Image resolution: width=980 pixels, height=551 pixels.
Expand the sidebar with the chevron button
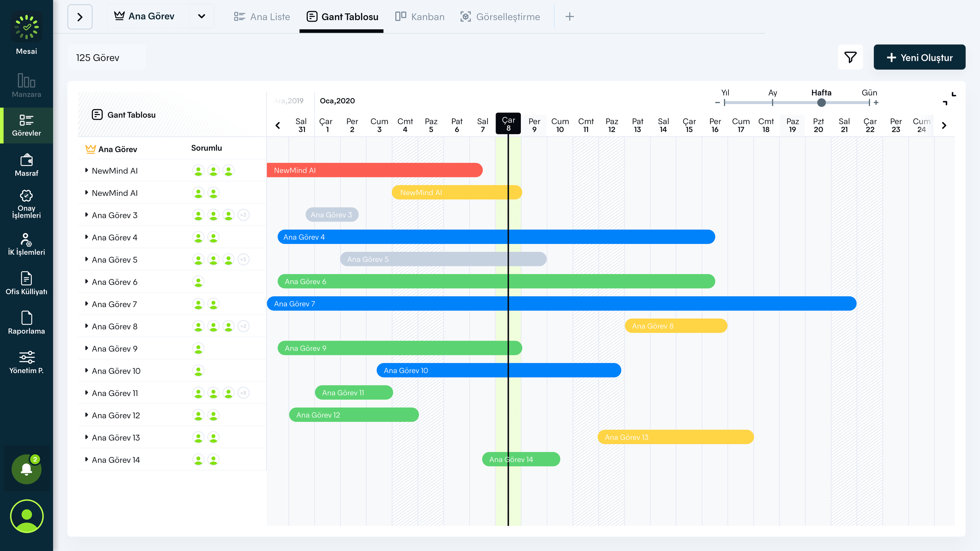(80, 17)
